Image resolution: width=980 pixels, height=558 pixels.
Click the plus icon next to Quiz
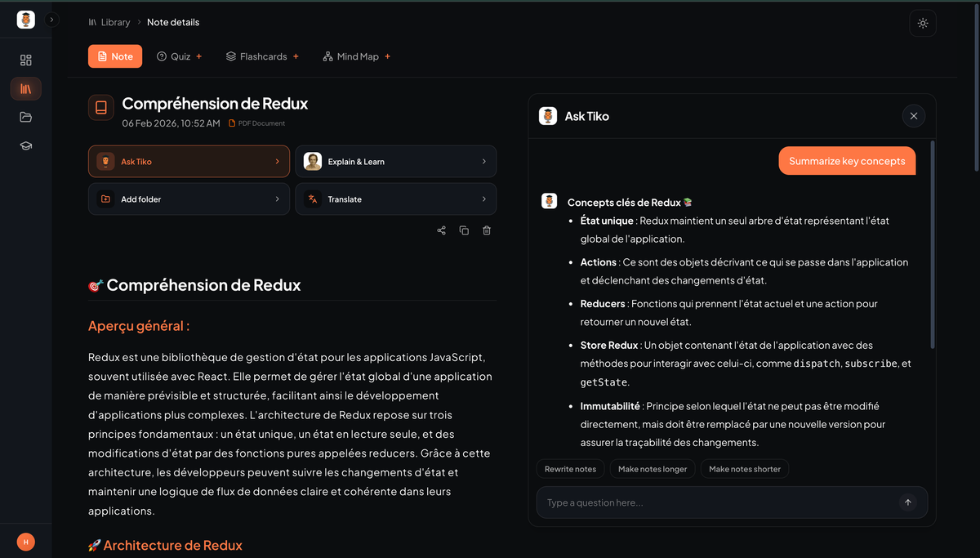199,56
